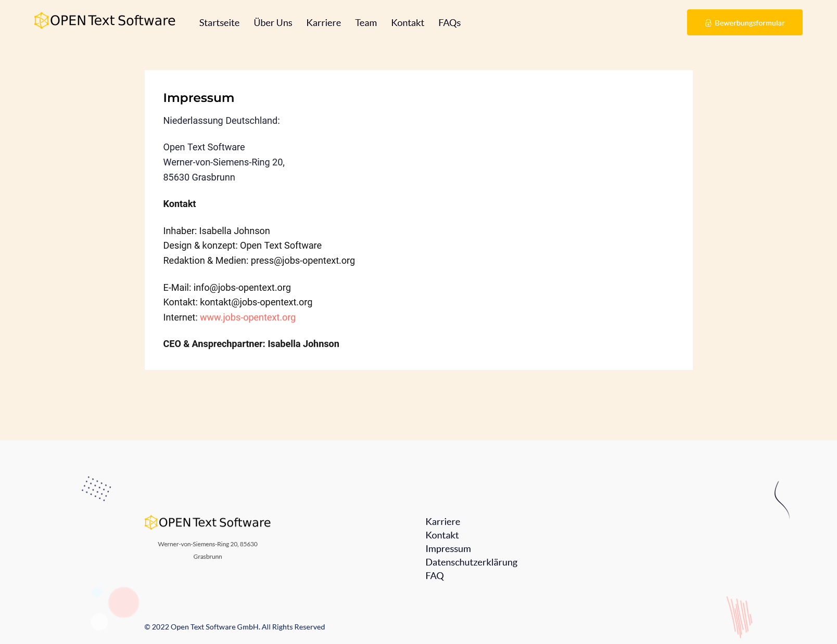Click the info@jobs-opentext.org email text
This screenshot has height=644, width=837.
[242, 288]
